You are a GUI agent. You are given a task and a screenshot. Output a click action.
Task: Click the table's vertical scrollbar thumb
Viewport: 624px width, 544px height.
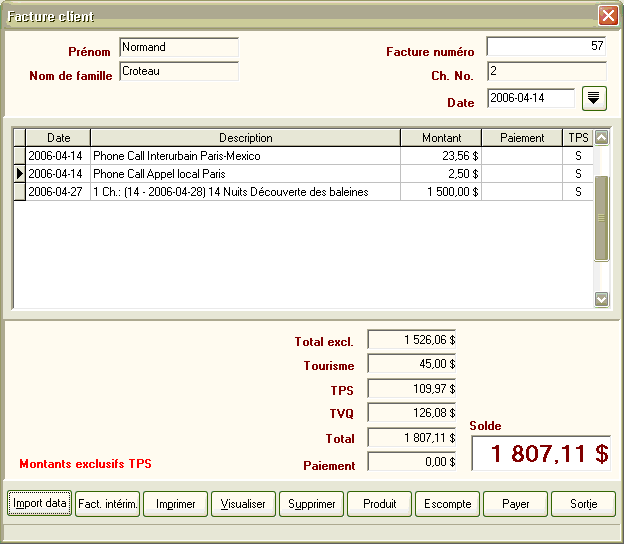coord(601,217)
